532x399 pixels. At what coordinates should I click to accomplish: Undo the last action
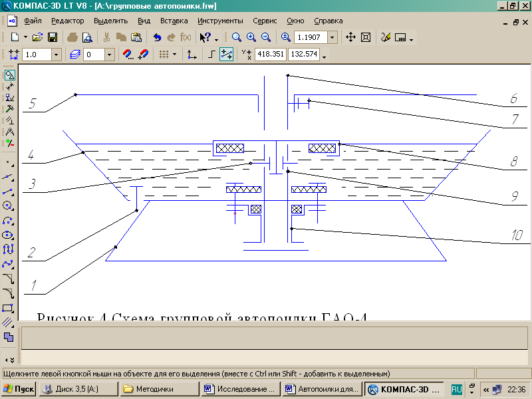tap(157, 37)
